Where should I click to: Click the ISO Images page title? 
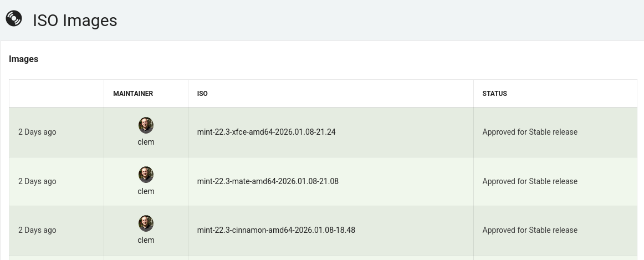[75, 21]
